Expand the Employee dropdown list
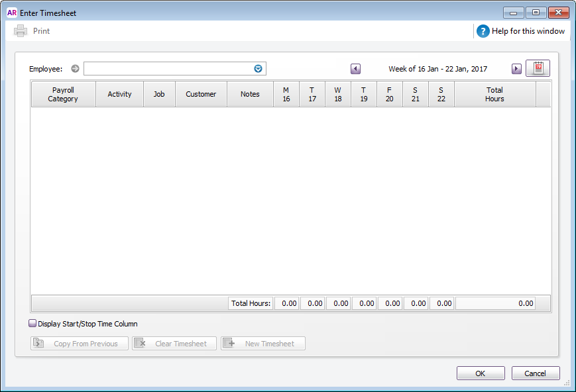576x392 pixels. coord(259,69)
